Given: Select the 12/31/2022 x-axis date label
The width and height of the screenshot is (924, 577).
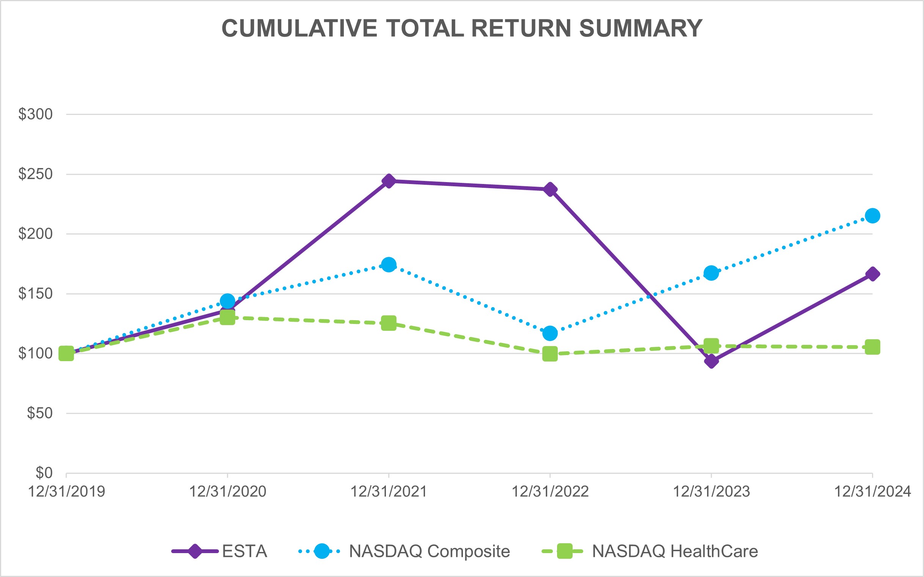Looking at the screenshot, I should click(x=550, y=492).
